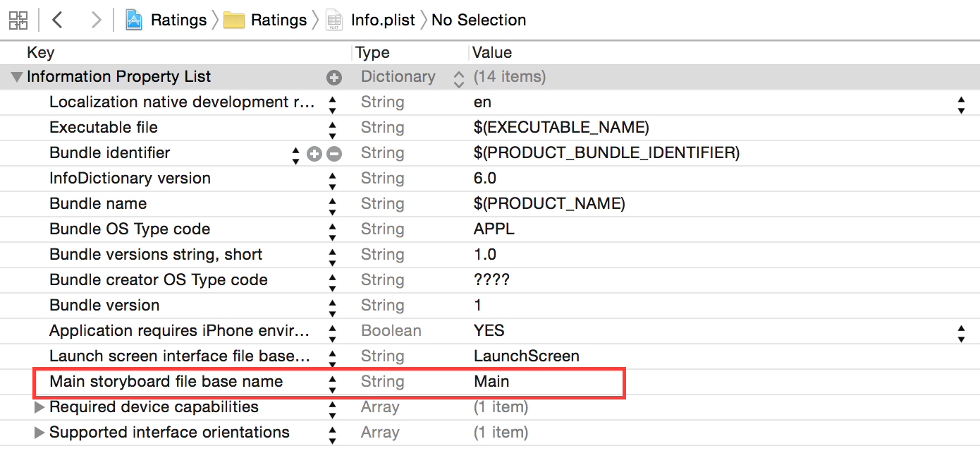Select the Main storyboard value 'Main'
Screen dimensions: 980x463
tap(491, 382)
